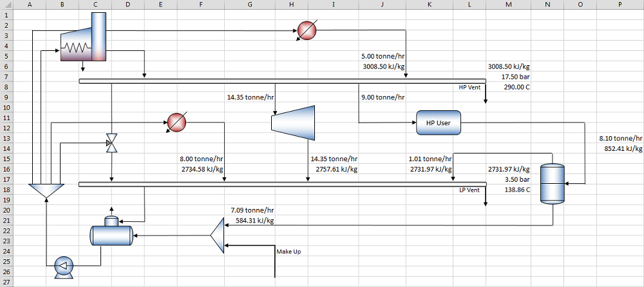
Task: Click the 9.00 tonne/hr value
Action: (383, 97)
